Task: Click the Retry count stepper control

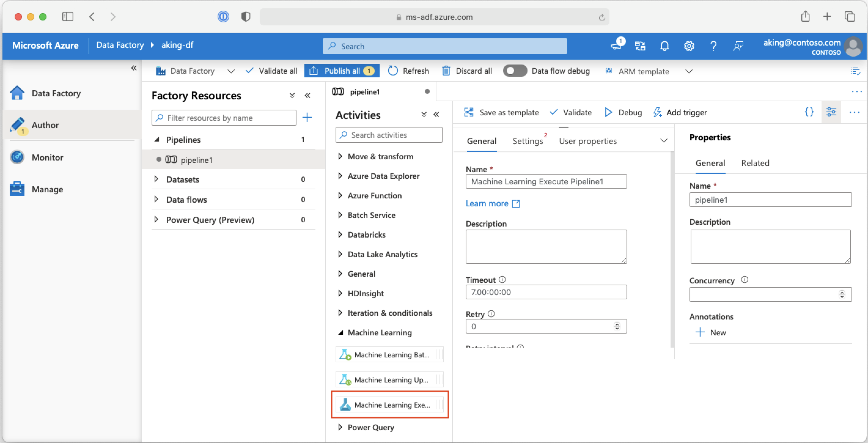Action: tap(618, 326)
